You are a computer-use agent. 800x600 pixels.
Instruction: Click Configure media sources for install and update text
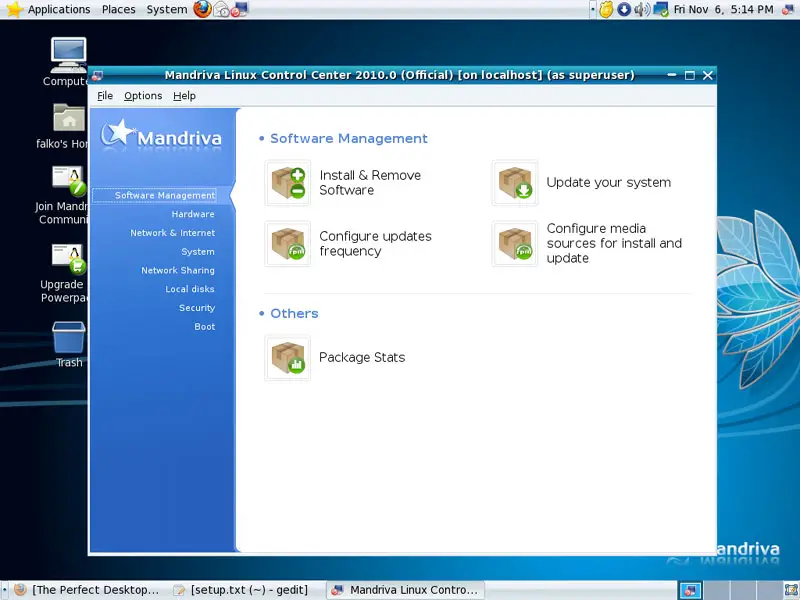[x=614, y=243]
